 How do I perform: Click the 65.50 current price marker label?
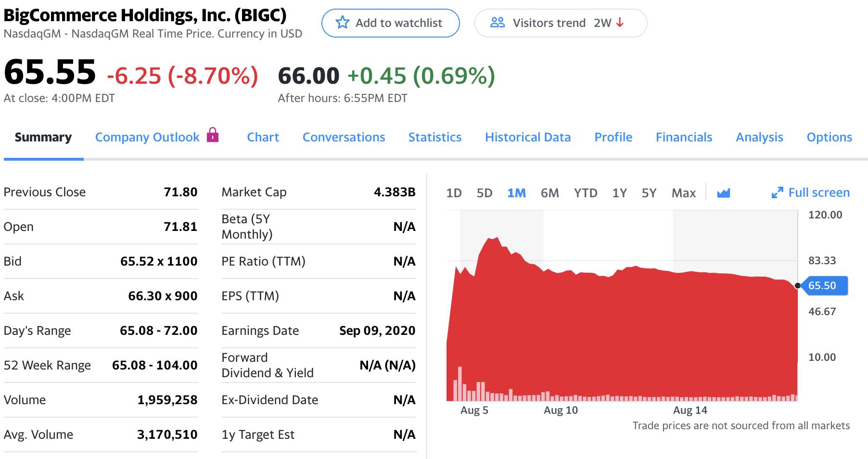point(823,285)
